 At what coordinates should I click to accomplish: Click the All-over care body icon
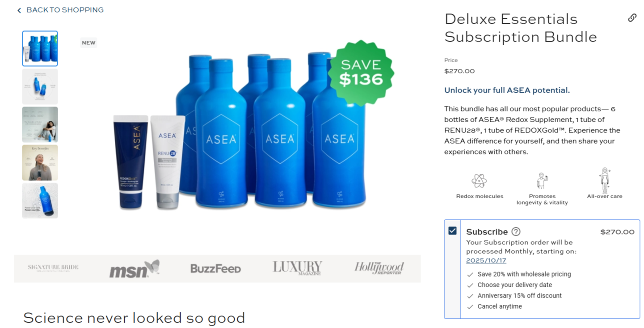[x=605, y=180]
